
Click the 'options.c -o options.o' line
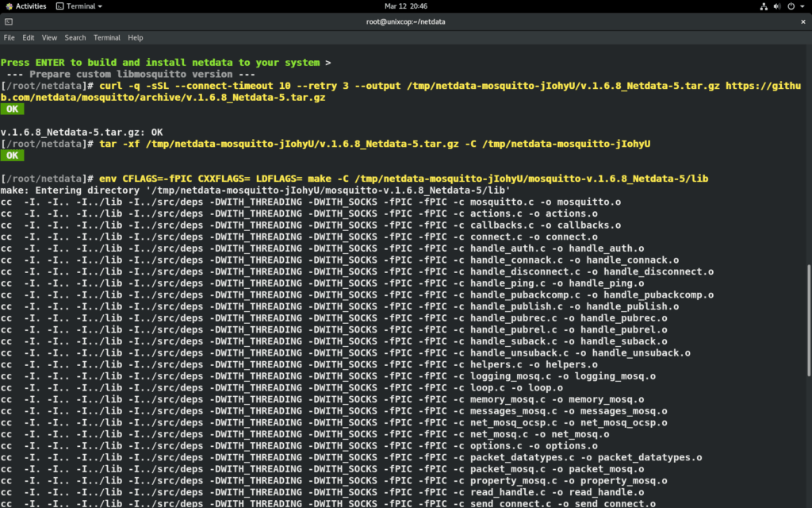tap(299, 446)
